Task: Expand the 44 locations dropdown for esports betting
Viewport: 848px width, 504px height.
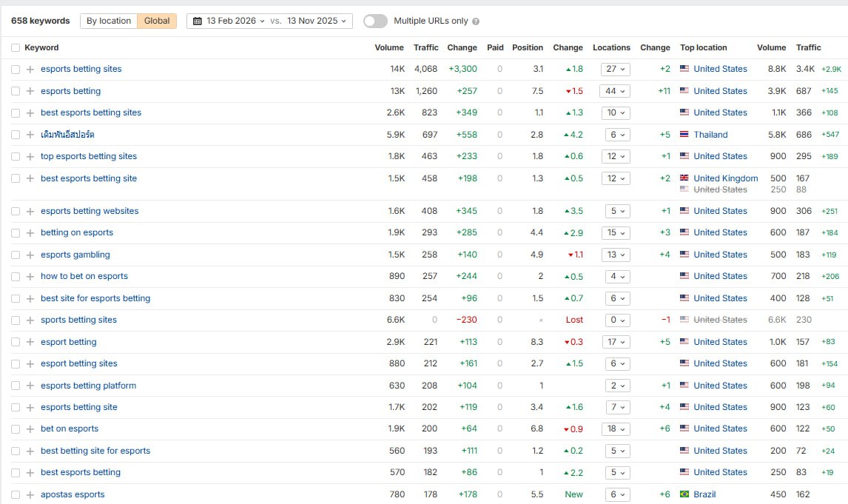Action: click(616, 92)
